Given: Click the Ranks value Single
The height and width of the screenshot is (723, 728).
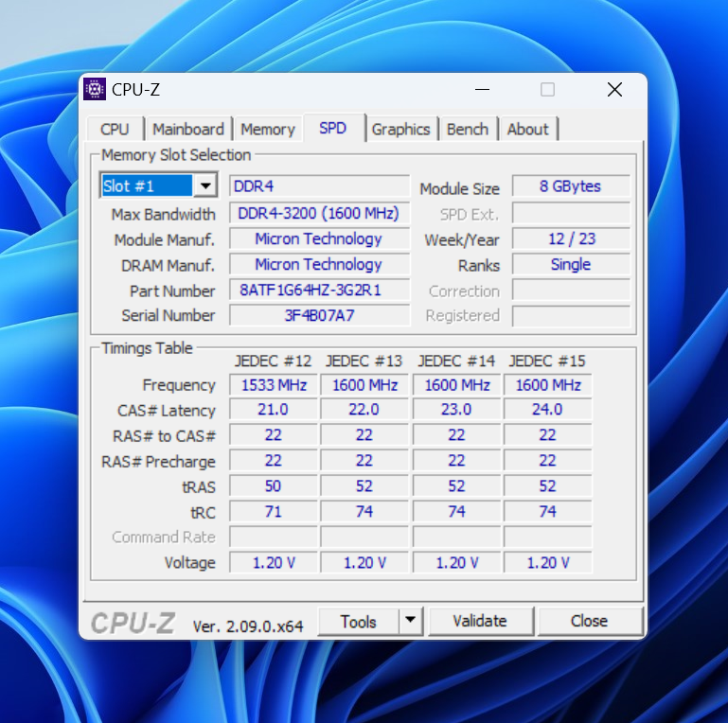Looking at the screenshot, I should [x=571, y=265].
